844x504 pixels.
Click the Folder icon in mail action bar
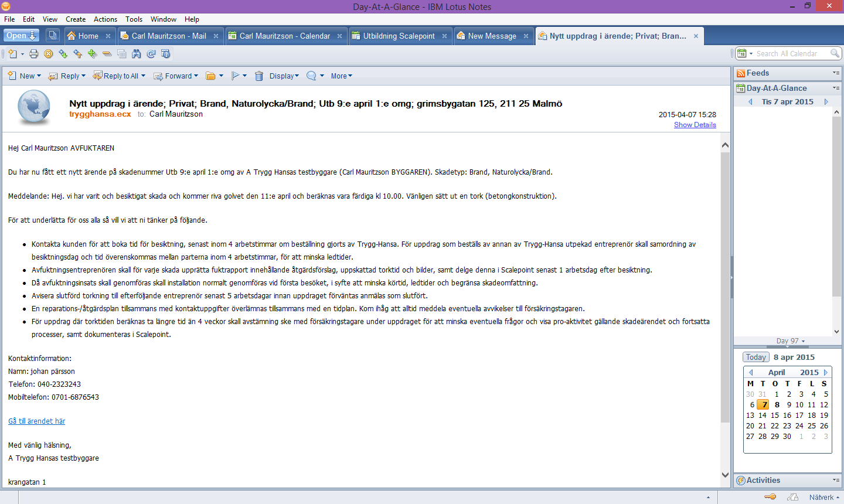tap(210, 76)
